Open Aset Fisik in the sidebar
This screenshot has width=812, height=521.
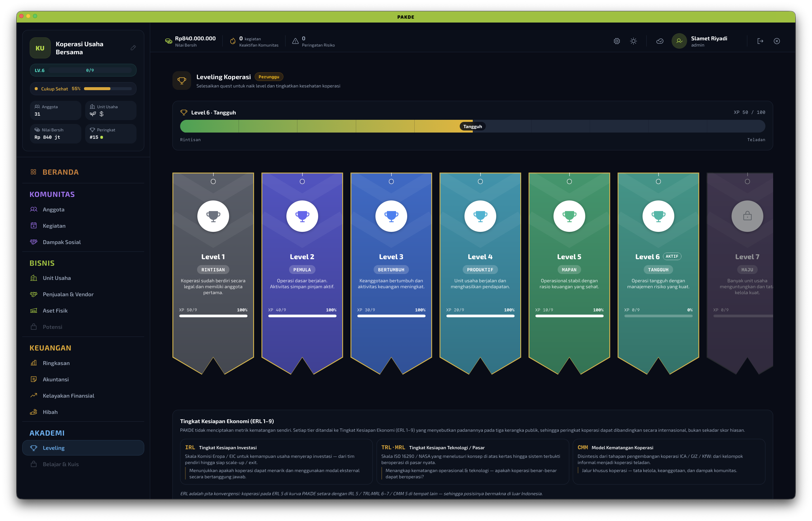click(83, 310)
